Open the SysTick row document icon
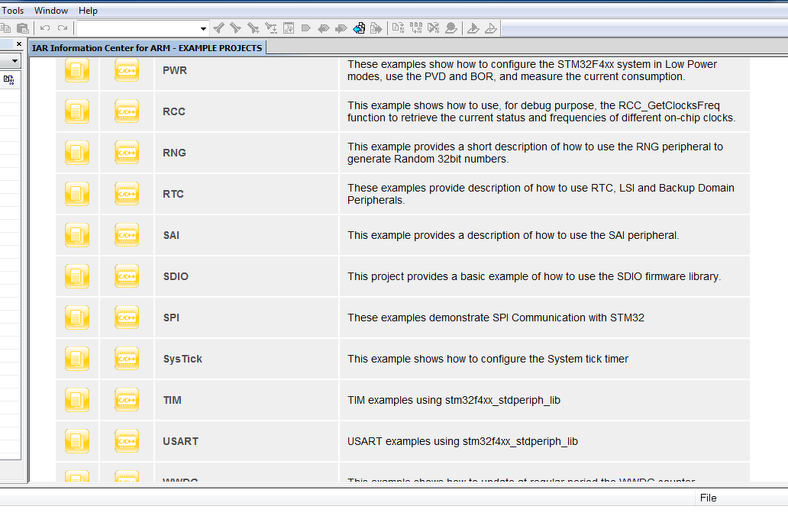This screenshot has height=532, width=788. point(77,359)
